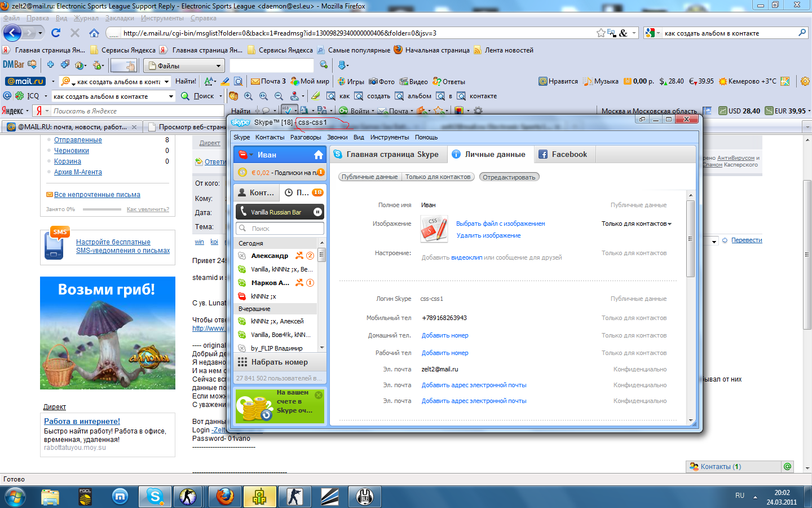
Task: Click the highlighter icon on the Mail.ru toolbar
Action: (x=225, y=81)
